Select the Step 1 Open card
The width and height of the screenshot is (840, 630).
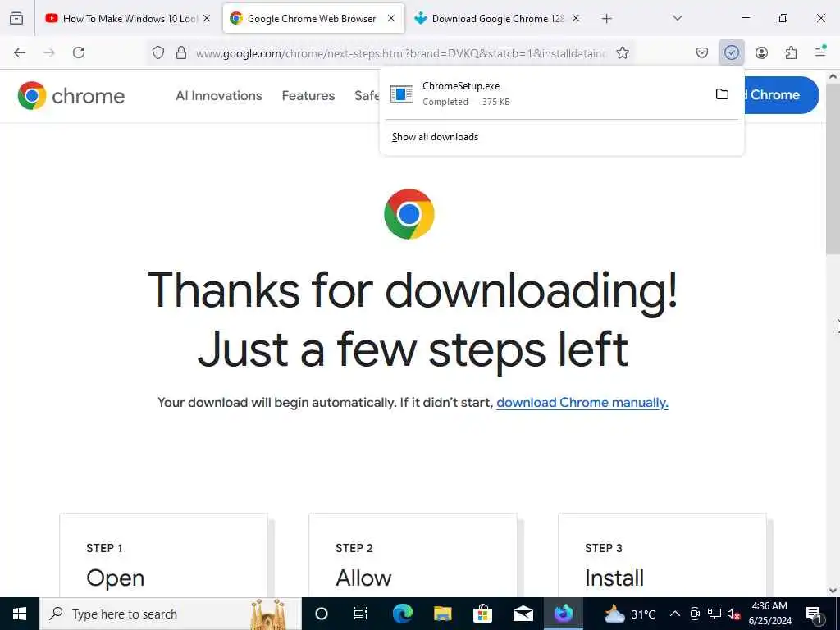163,555
